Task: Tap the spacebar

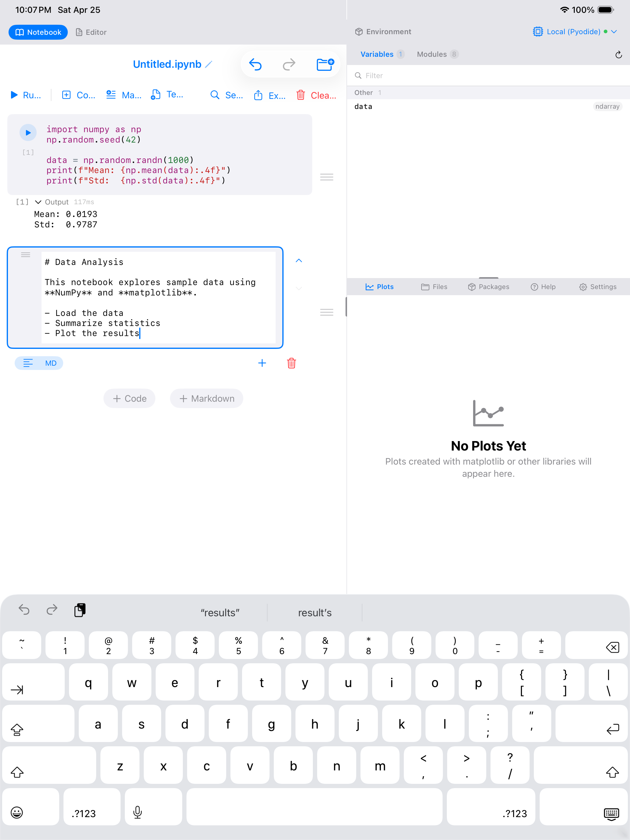Action: pyautogui.click(x=314, y=807)
